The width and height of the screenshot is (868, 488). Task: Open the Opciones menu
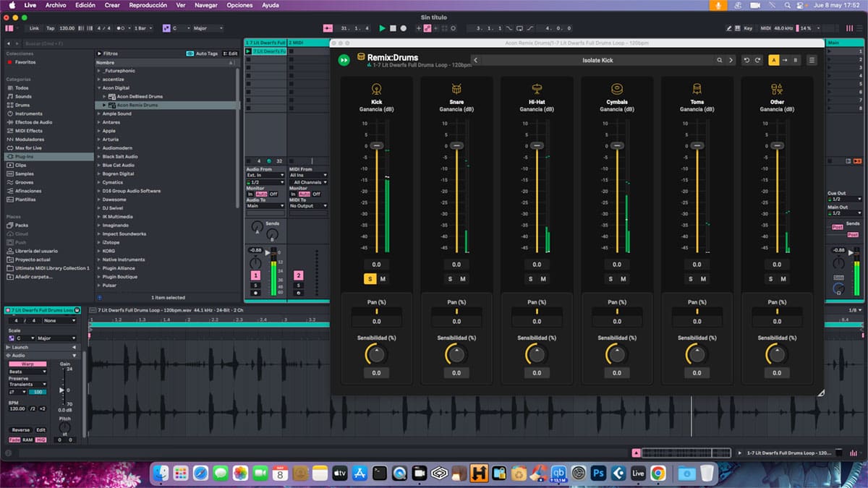tap(239, 5)
